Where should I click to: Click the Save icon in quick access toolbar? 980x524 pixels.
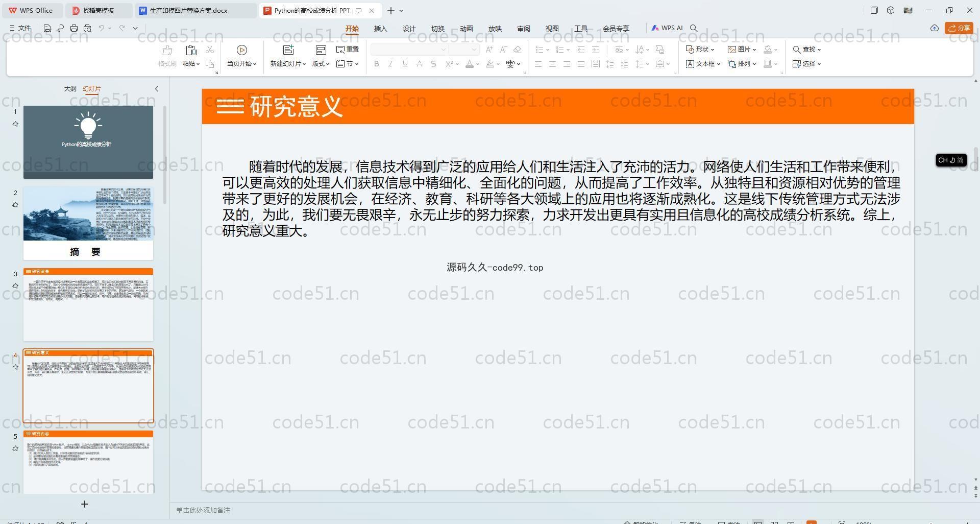click(47, 28)
